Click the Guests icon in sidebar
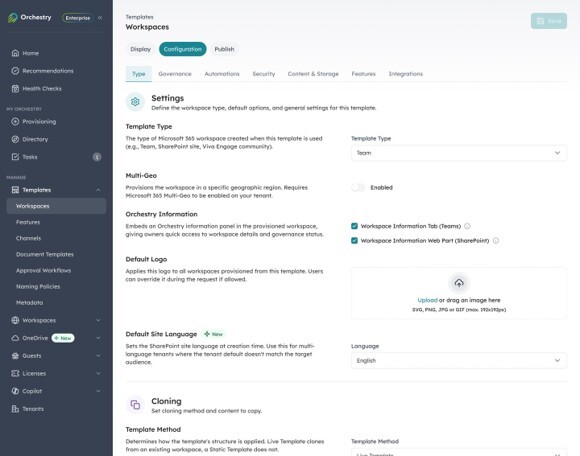Image resolution: width=580 pixels, height=456 pixels. click(15, 356)
